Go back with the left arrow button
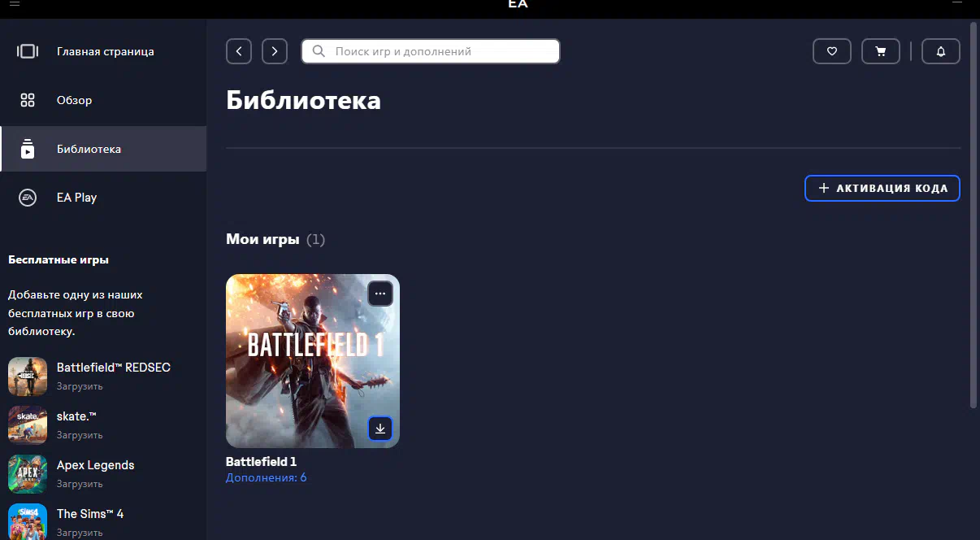 (x=239, y=51)
